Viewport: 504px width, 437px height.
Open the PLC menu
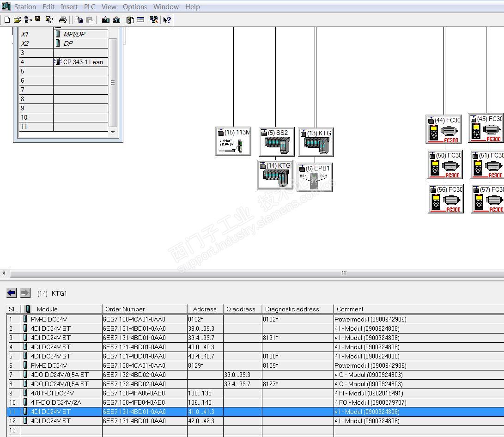click(90, 7)
